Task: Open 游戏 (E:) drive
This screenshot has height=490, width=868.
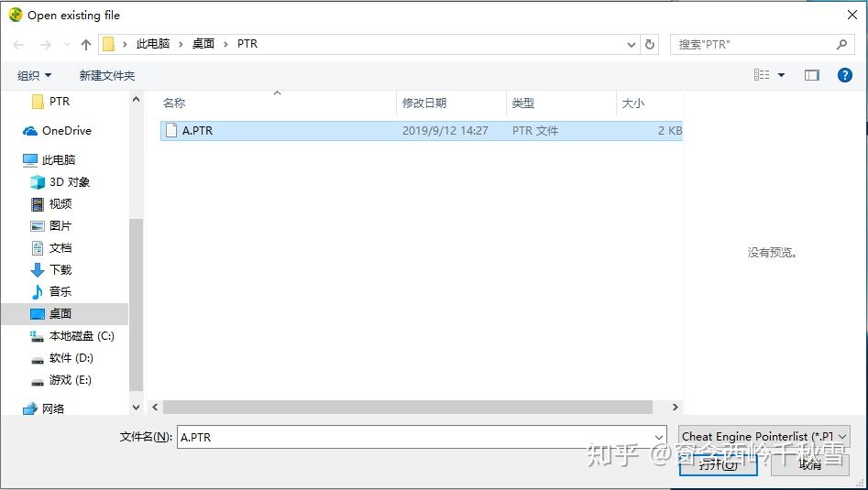Action: tap(60, 380)
